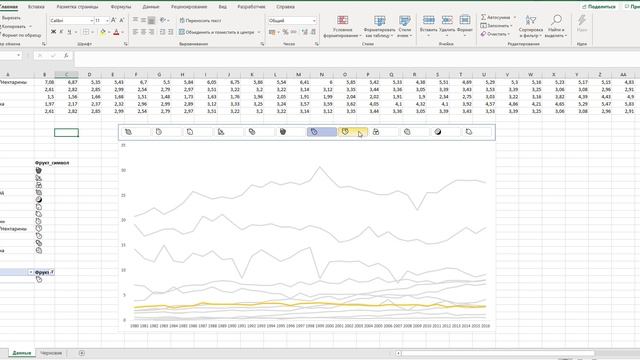This screenshot has width=640, height=360.
Task: Open Условное форматирование dropdown
Action: (342, 27)
